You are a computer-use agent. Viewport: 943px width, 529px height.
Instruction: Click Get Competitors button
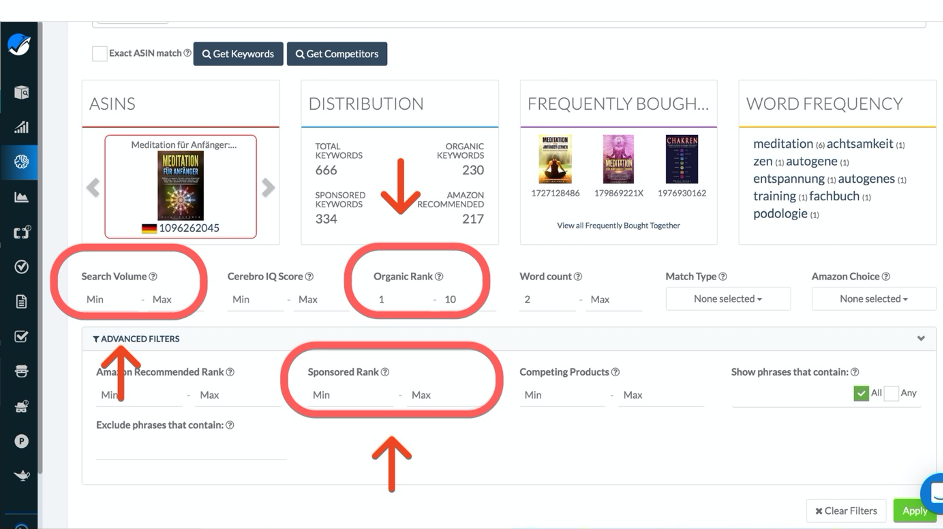(337, 54)
